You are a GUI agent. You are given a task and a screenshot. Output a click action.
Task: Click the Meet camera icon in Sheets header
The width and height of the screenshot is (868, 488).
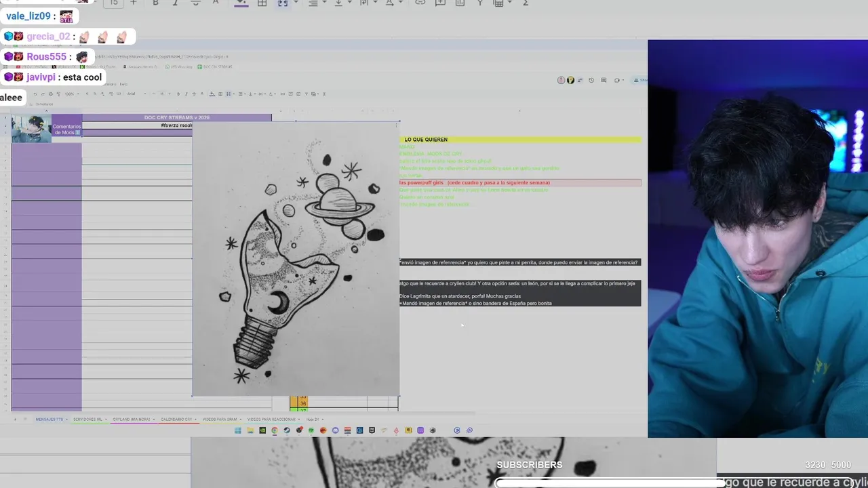[617, 80]
